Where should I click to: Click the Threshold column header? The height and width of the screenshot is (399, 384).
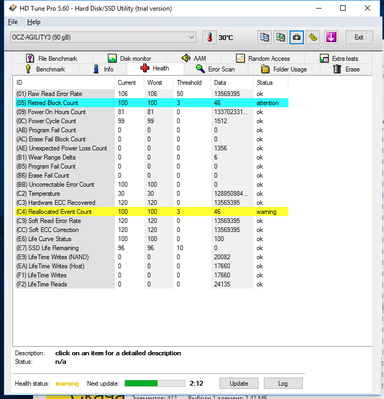[x=192, y=83]
